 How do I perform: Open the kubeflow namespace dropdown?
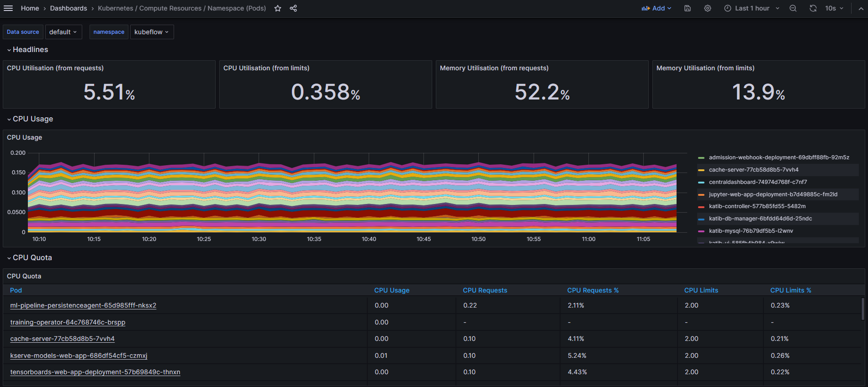coord(152,32)
